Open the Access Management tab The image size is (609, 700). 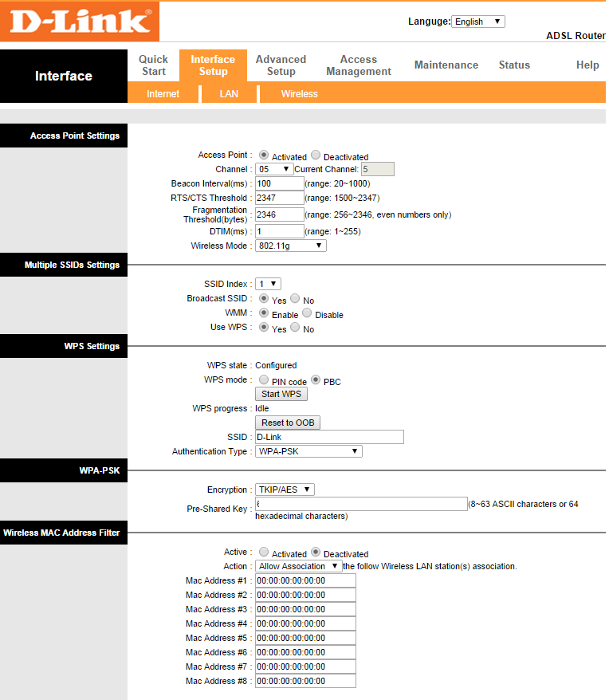(359, 65)
